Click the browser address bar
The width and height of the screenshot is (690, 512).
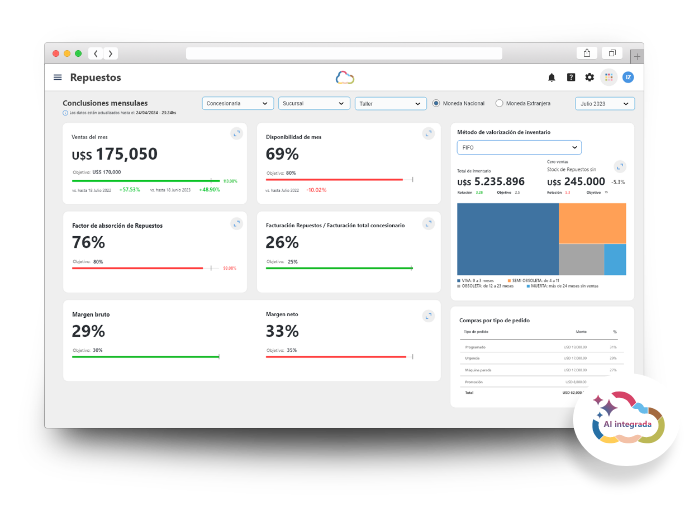click(x=344, y=54)
